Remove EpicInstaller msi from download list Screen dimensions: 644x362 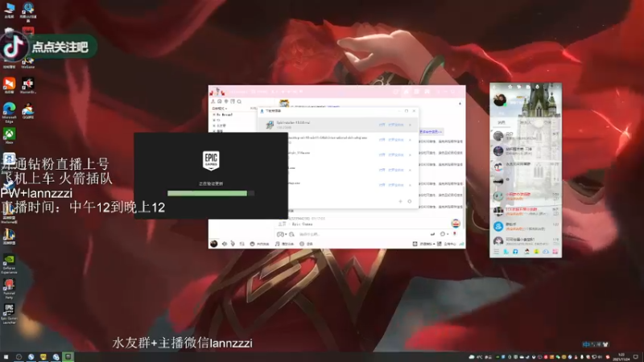(x=410, y=125)
